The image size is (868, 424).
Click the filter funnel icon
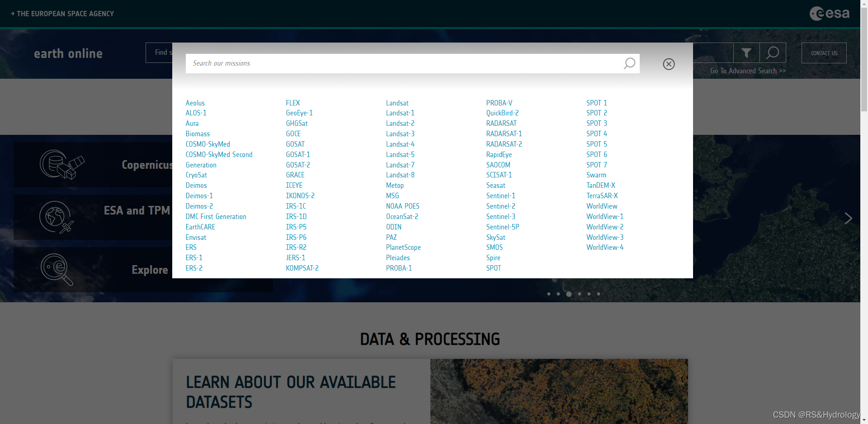[746, 53]
